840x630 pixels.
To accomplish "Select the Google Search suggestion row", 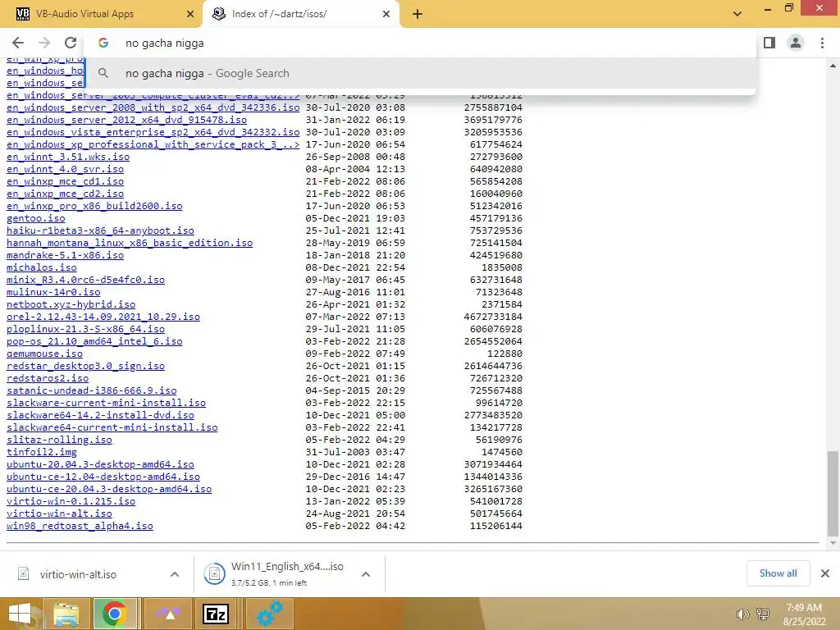I will pos(421,73).
